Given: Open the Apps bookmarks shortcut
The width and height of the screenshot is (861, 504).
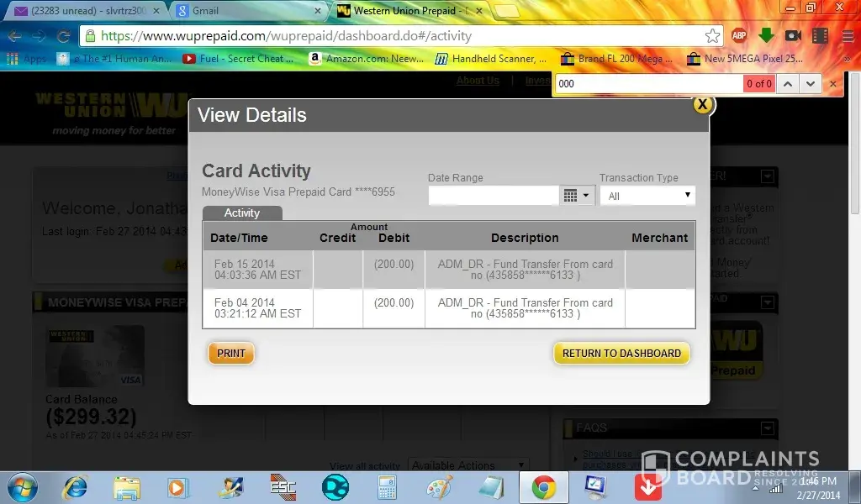Looking at the screenshot, I should pyautogui.click(x=26, y=59).
